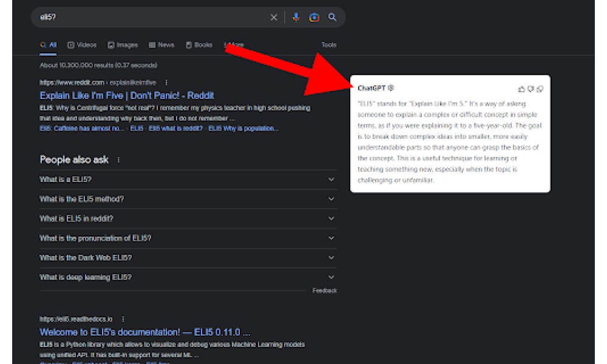Start voice search with the microphone icon

296,18
